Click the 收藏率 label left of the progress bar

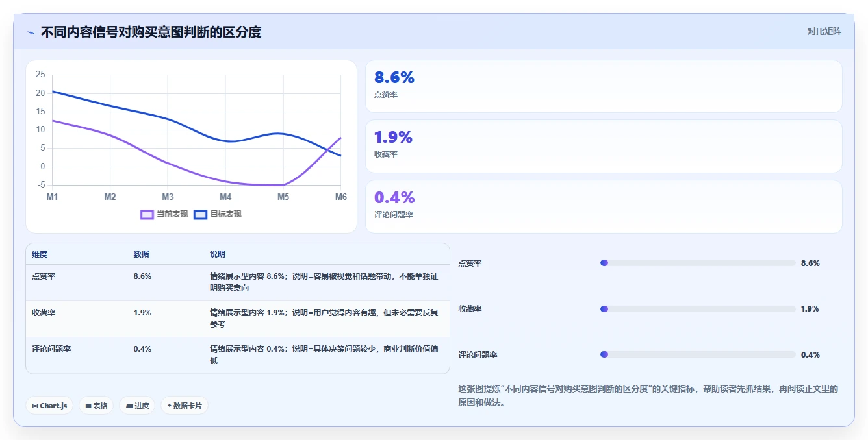point(470,309)
